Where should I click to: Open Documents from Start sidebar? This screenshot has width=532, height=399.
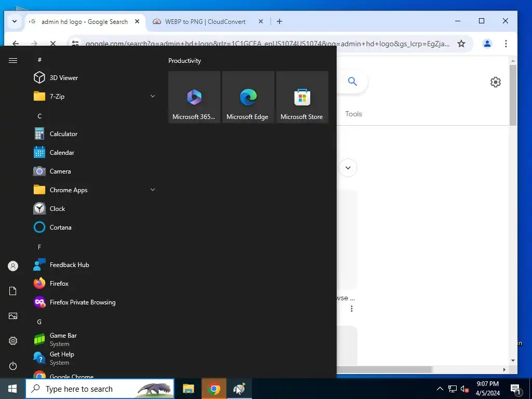(x=13, y=291)
